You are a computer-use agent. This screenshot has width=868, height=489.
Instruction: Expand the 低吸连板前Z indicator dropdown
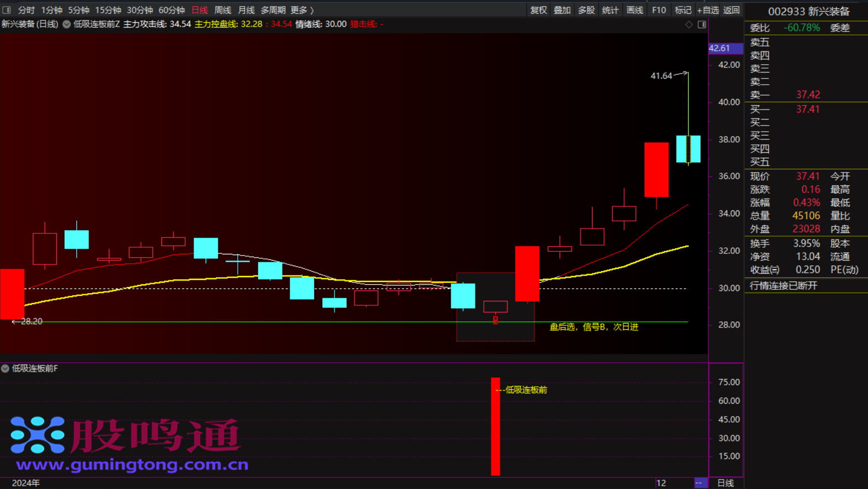tap(67, 24)
